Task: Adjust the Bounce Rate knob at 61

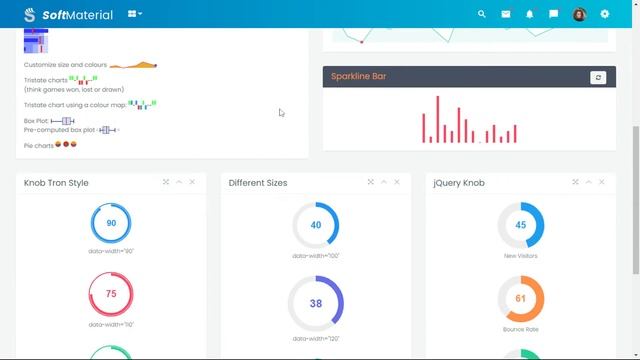Action: (x=520, y=299)
